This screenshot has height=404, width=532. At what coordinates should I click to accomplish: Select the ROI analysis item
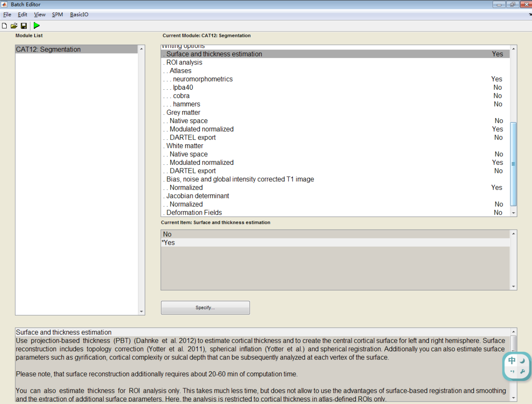335,62
